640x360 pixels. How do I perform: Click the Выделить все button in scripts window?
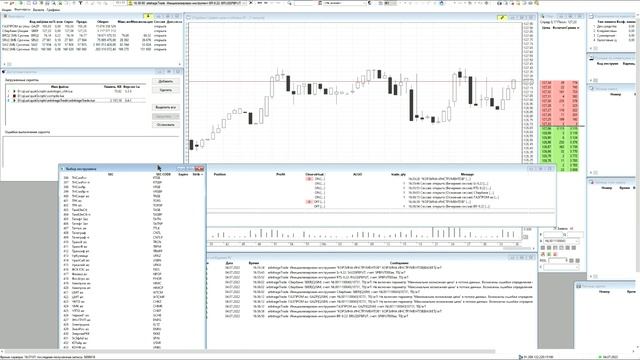point(166,107)
